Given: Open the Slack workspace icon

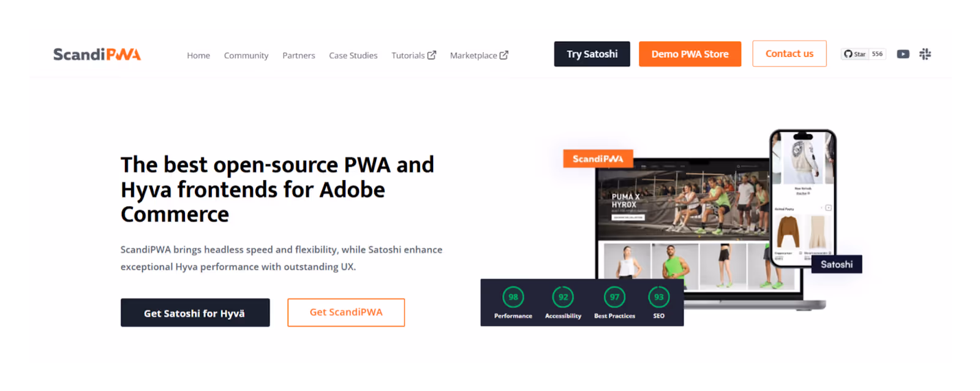Looking at the screenshot, I should [x=925, y=54].
